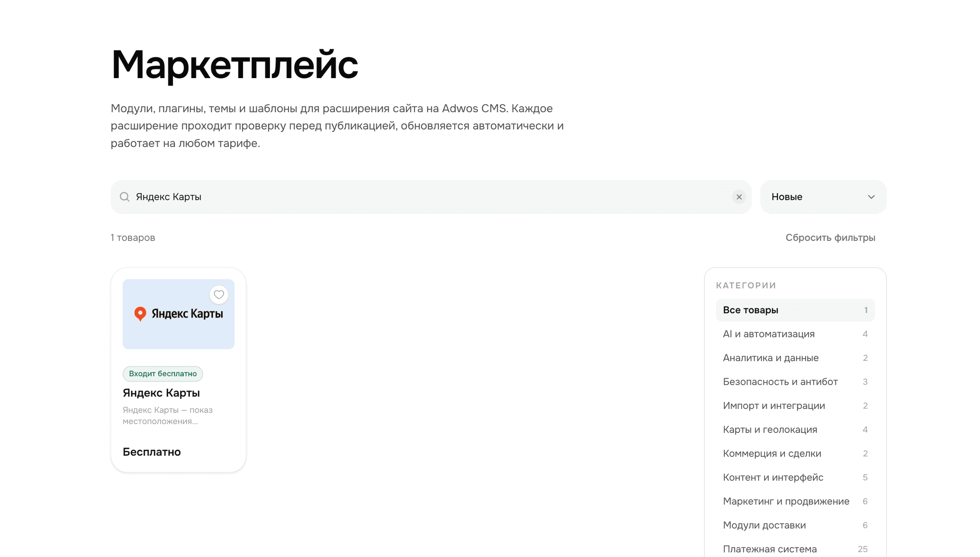Click the product description text
The image size is (980, 557).
tap(167, 416)
